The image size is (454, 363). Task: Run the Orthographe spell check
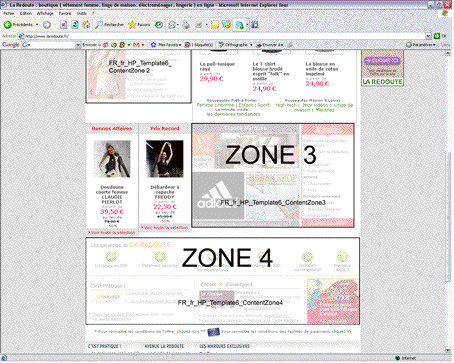tap(233, 45)
